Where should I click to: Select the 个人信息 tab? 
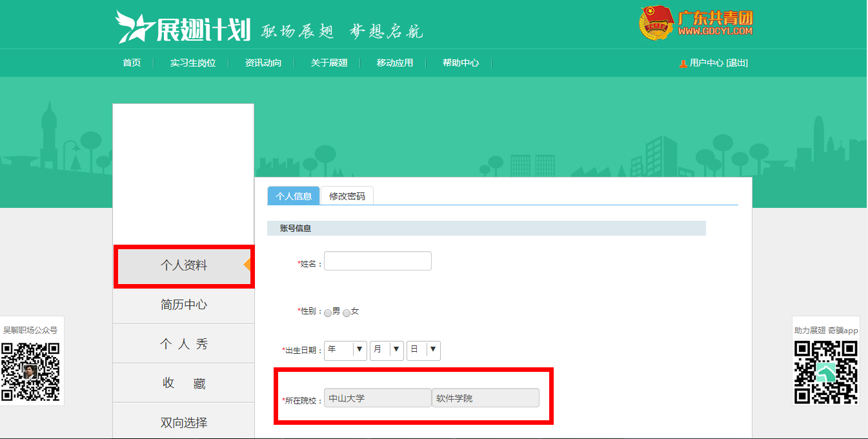click(x=294, y=196)
